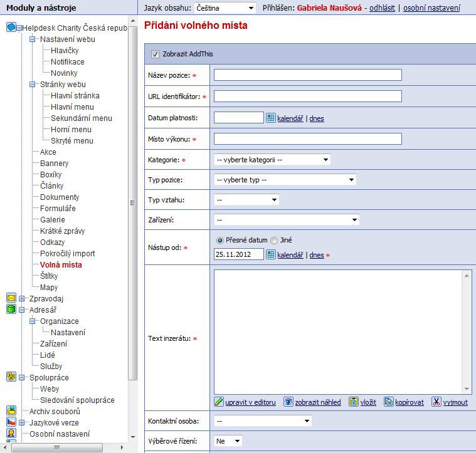Click the zobrazit náhled link
Image resolution: width=476 pixels, height=453 pixels.
318,402
